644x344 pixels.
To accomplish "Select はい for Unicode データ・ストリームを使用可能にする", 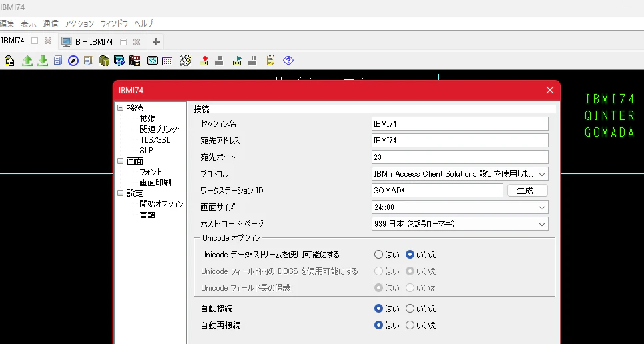I will pyautogui.click(x=378, y=255).
